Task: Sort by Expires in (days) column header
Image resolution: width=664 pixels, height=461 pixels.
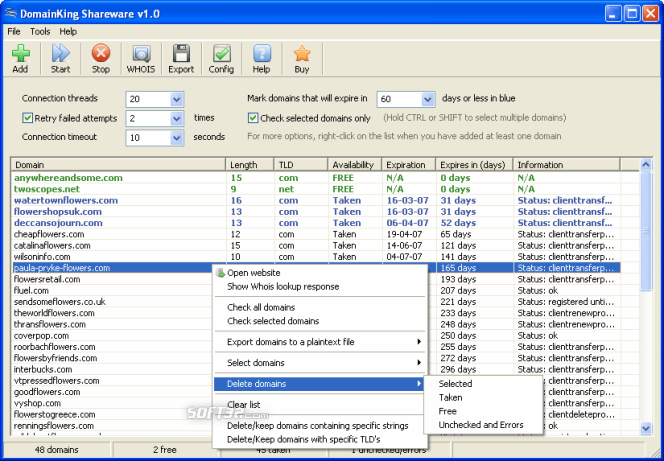Action: pos(474,165)
